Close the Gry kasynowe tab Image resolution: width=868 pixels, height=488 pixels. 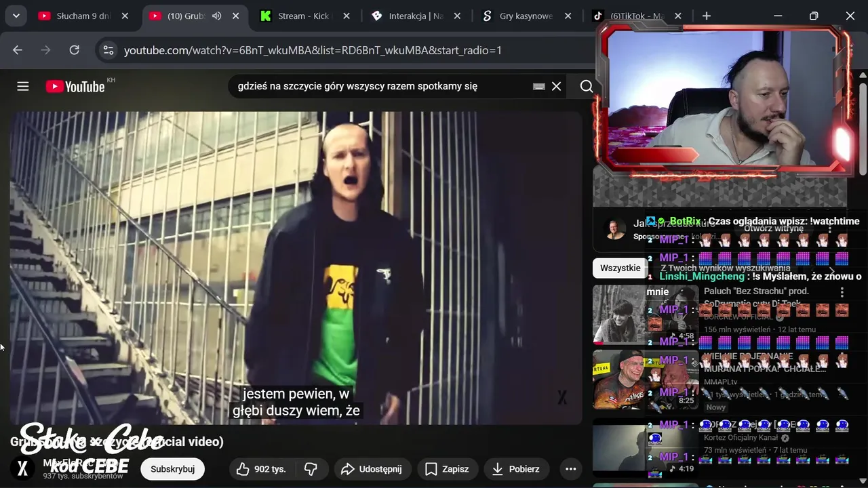568,16
